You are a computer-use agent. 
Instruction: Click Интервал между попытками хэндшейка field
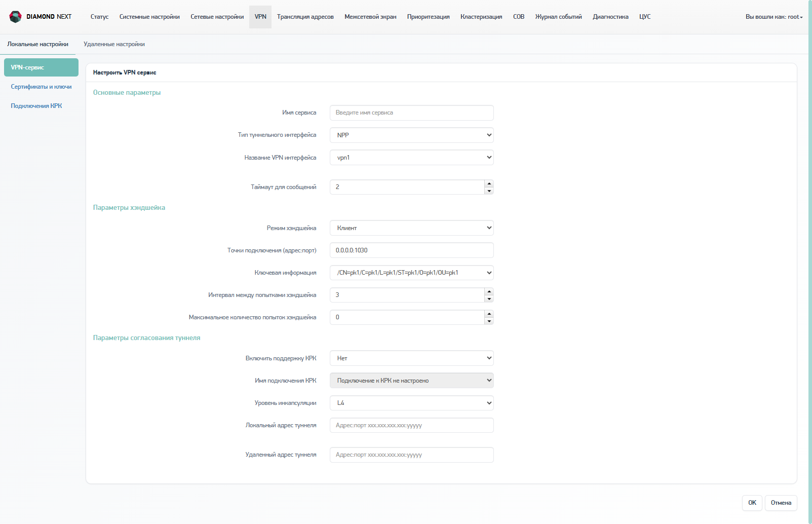click(x=407, y=295)
